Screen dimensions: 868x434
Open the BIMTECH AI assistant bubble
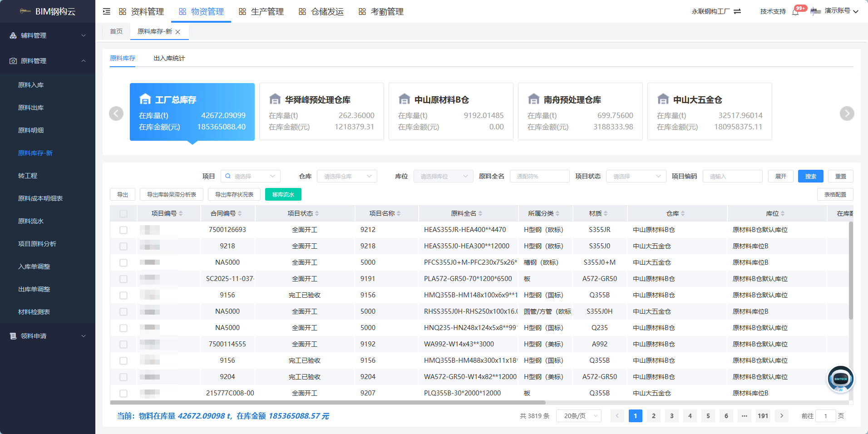pyautogui.click(x=840, y=379)
